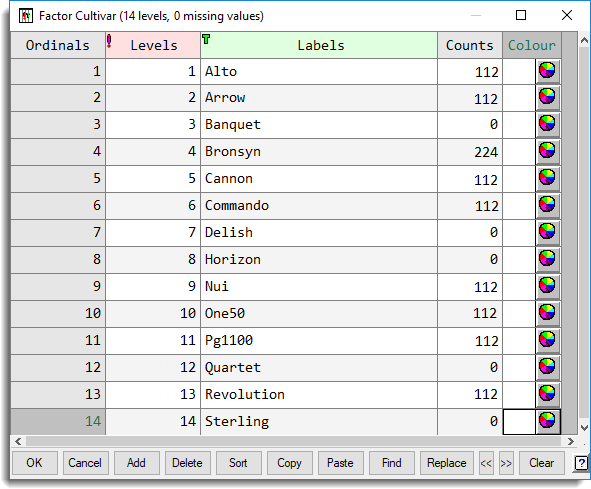Image resolution: width=591 pixels, height=489 pixels.
Task: Click the Add button
Action: tap(136, 463)
